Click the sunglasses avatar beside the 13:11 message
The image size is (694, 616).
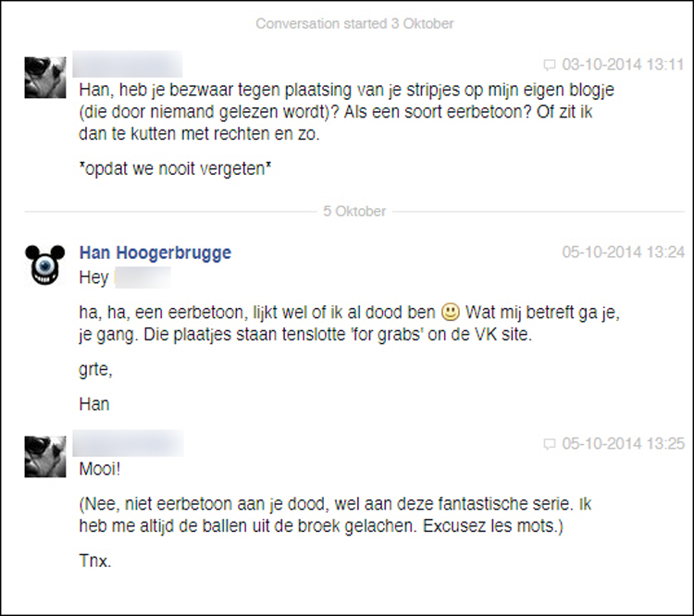[45, 78]
